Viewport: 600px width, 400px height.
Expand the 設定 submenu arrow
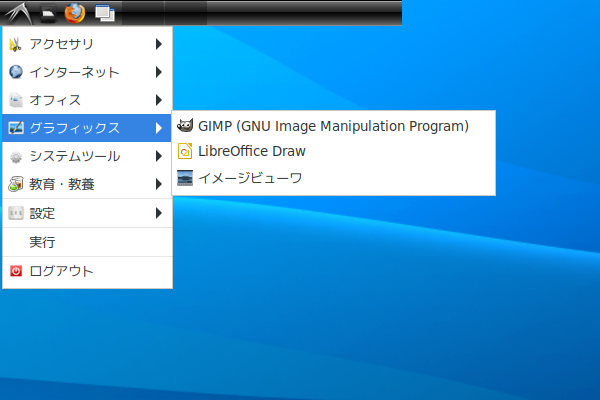pos(159,213)
